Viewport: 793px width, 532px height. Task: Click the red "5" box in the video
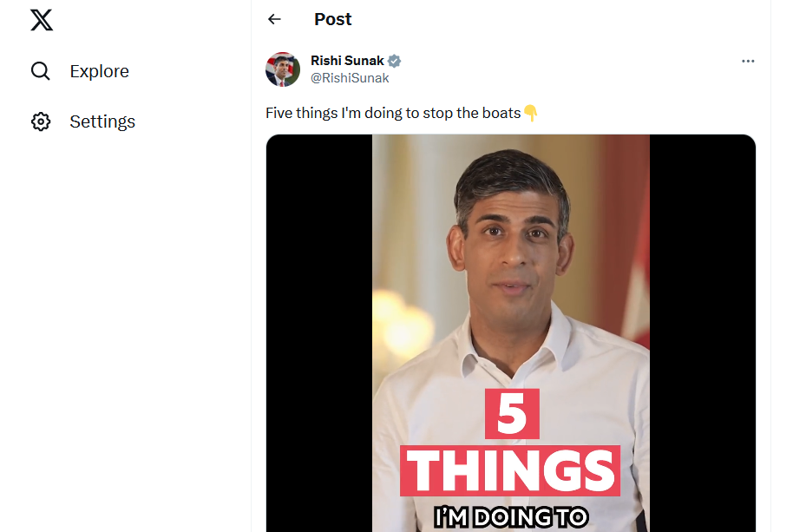[512, 415]
